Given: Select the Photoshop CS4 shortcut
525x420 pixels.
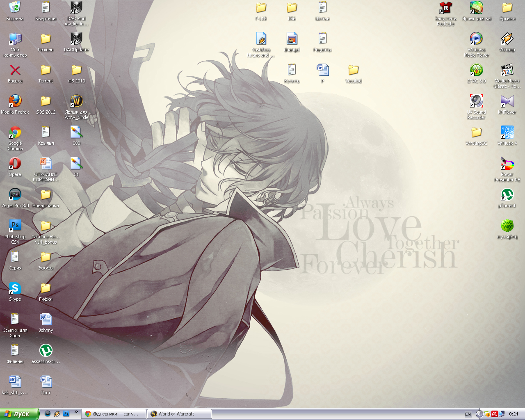Looking at the screenshot, I should pos(15,226).
